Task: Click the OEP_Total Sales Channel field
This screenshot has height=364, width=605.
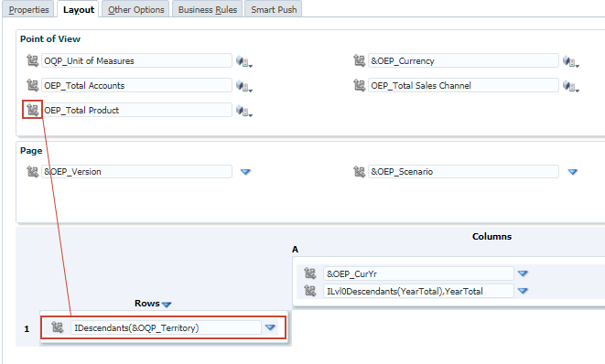Action: point(463,85)
